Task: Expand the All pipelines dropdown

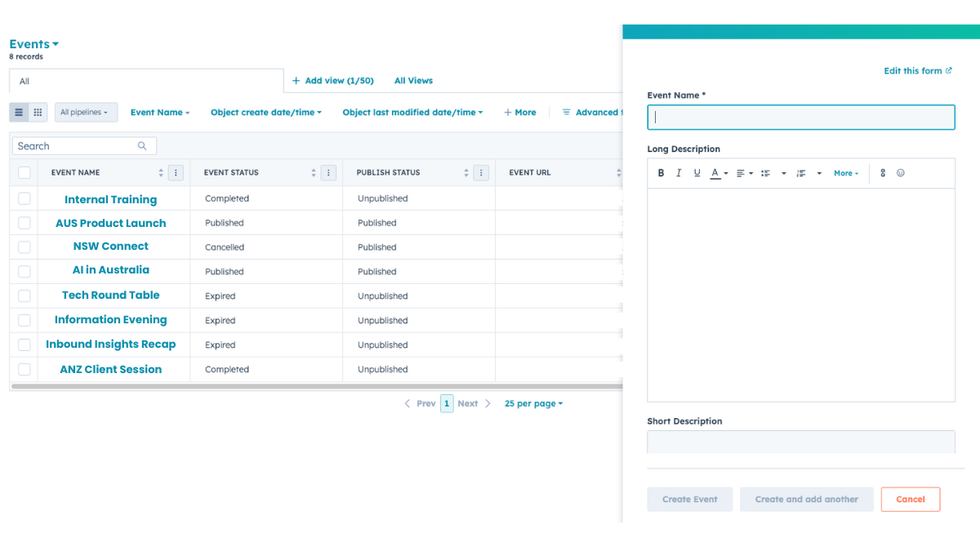Action: coord(86,113)
